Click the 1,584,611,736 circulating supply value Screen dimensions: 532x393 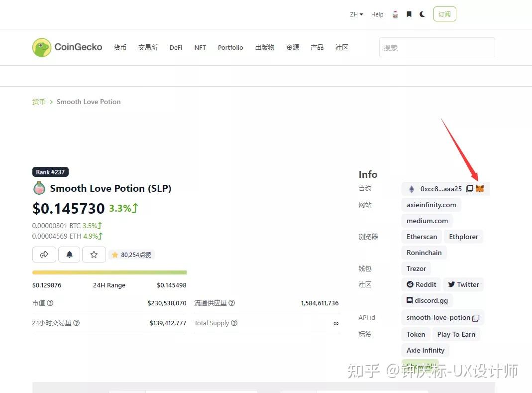(x=319, y=303)
